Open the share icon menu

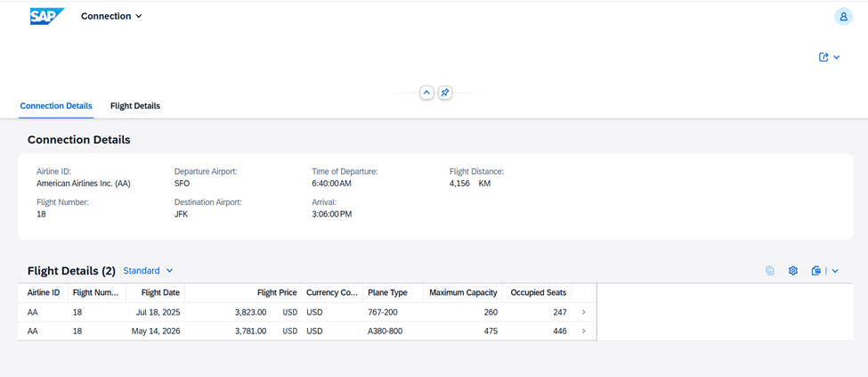[x=829, y=57]
